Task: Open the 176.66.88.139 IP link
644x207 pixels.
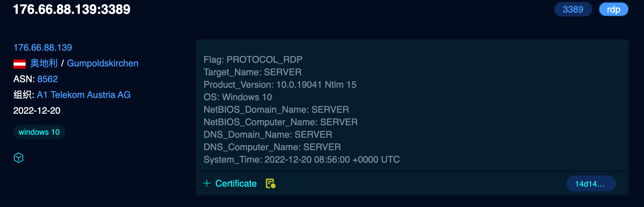Action: [43, 48]
